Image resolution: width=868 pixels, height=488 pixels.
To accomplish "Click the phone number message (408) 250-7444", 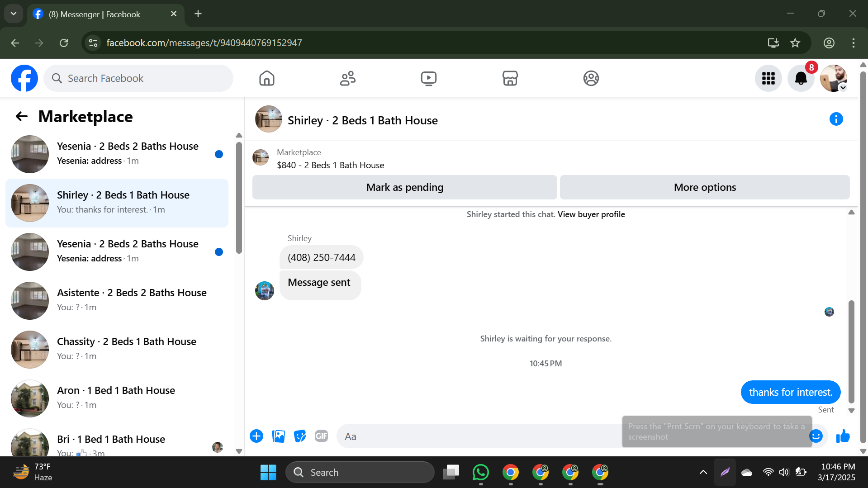I will (322, 257).
